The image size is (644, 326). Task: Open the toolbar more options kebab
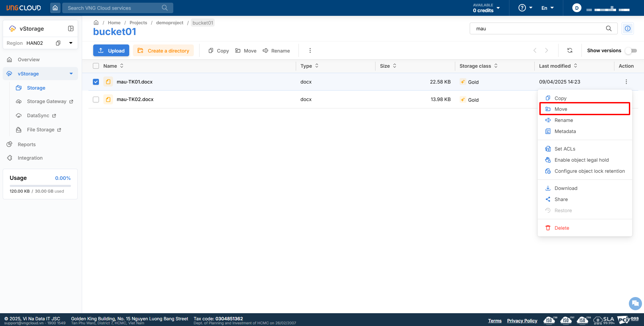pyautogui.click(x=310, y=51)
